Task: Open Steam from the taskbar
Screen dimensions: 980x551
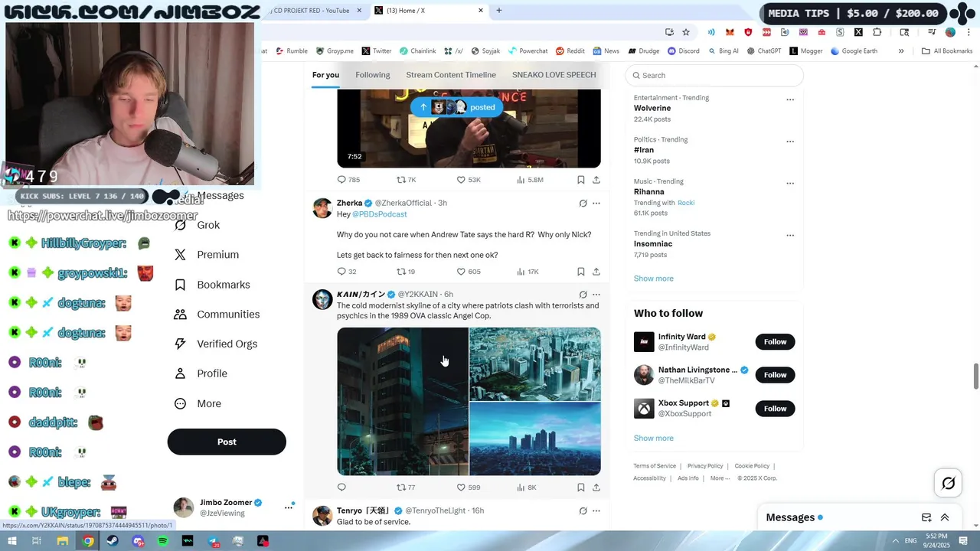Action: tap(113, 541)
